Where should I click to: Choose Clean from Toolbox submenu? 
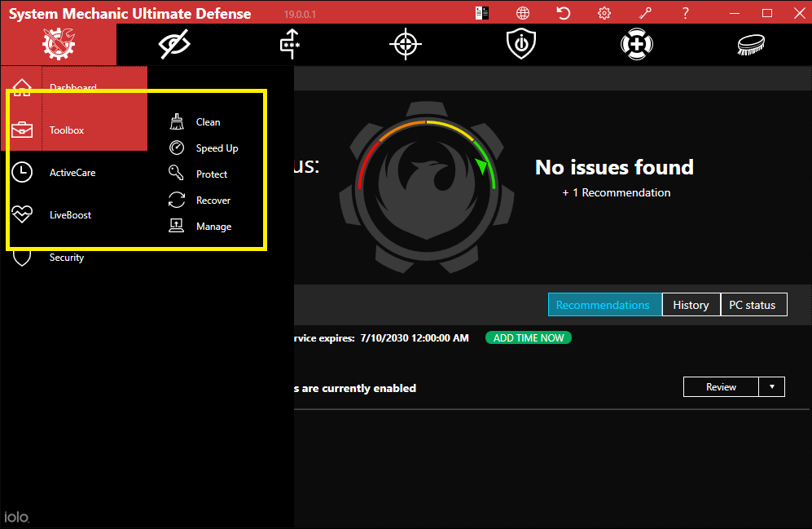(208, 122)
